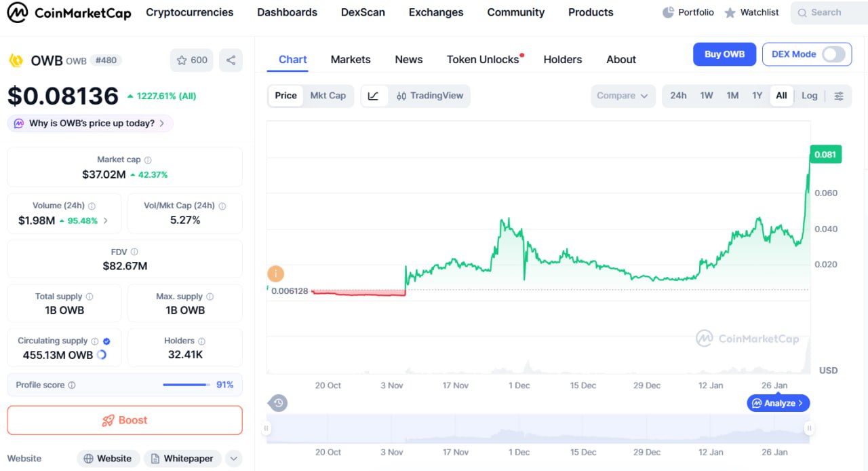Switch to the Holders tab
The height and width of the screenshot is (471, 868).
click(x=563, y=60)
